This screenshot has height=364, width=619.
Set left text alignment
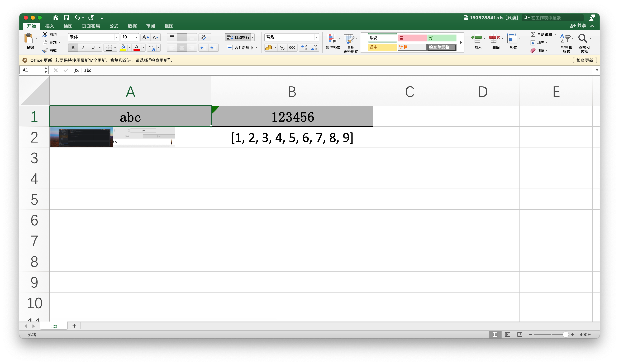[172, 48]
